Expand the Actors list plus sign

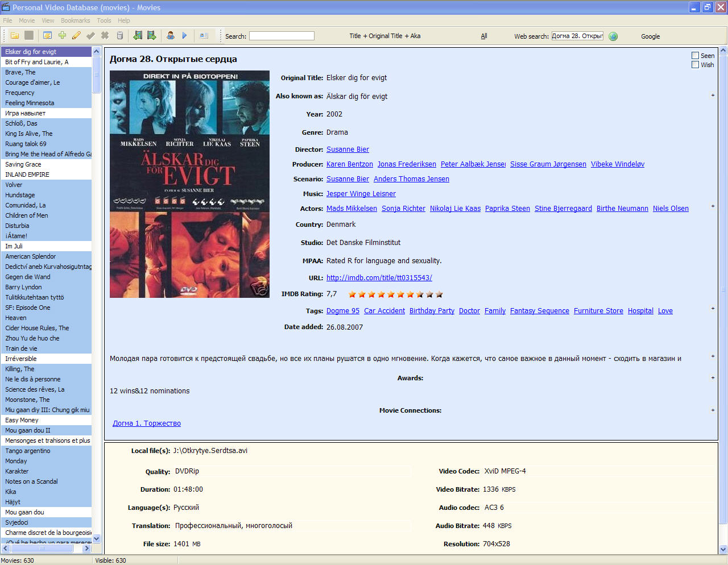713,206
